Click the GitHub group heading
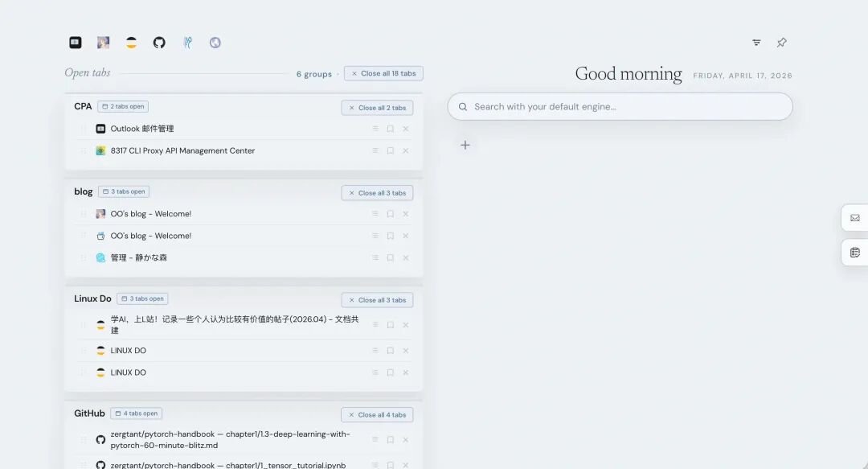This screenshot has height=469, width=868. pyautogui.click(x=89, y=413)
